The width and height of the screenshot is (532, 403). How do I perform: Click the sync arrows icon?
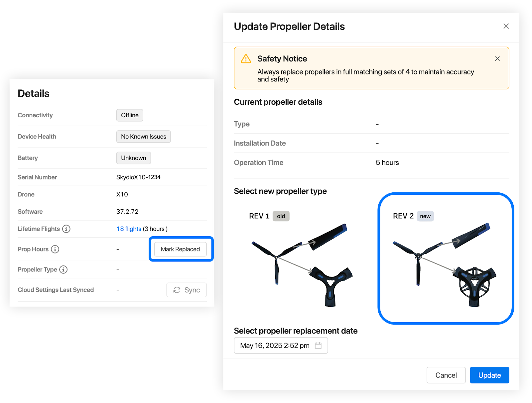(177, 290)
